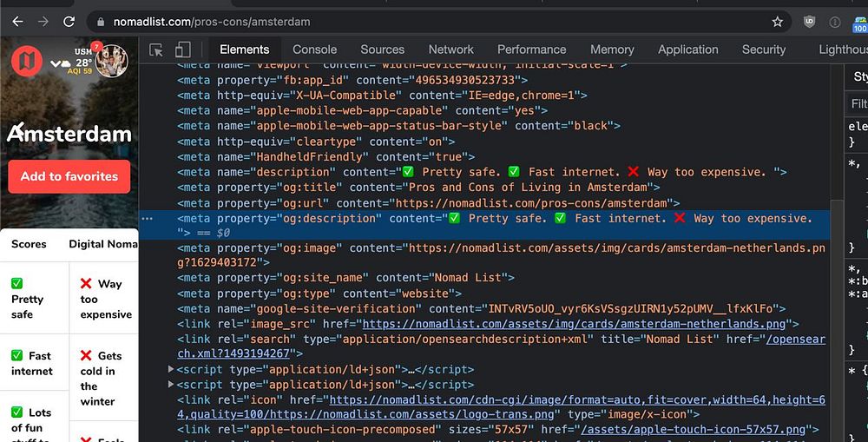Select the og:type meta row
This screenshot has height=442, width=868.
319,293
